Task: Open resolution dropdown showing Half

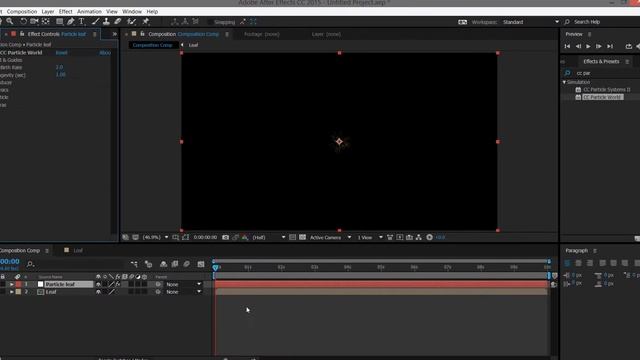Action: pyautogui.click(x=269, y=237)
